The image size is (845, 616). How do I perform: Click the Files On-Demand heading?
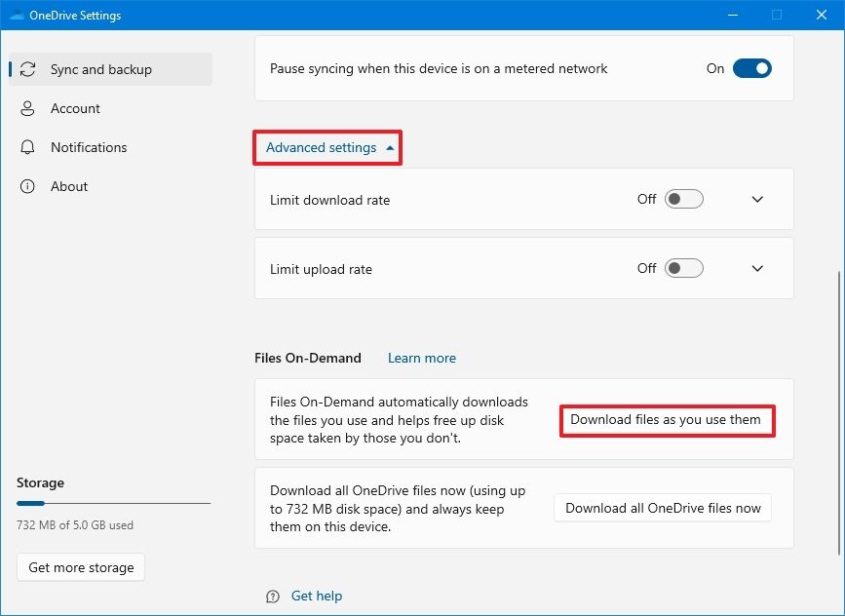click(308, 358)
